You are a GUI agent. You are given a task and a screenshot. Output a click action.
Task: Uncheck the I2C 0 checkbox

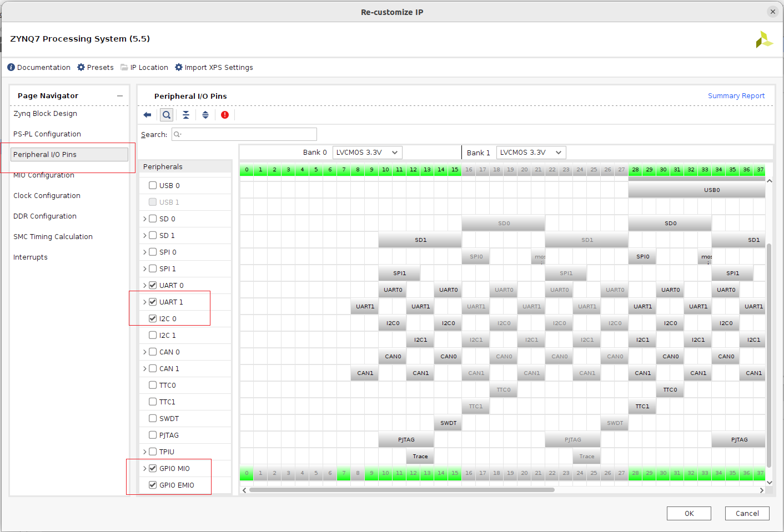(153, 318)
